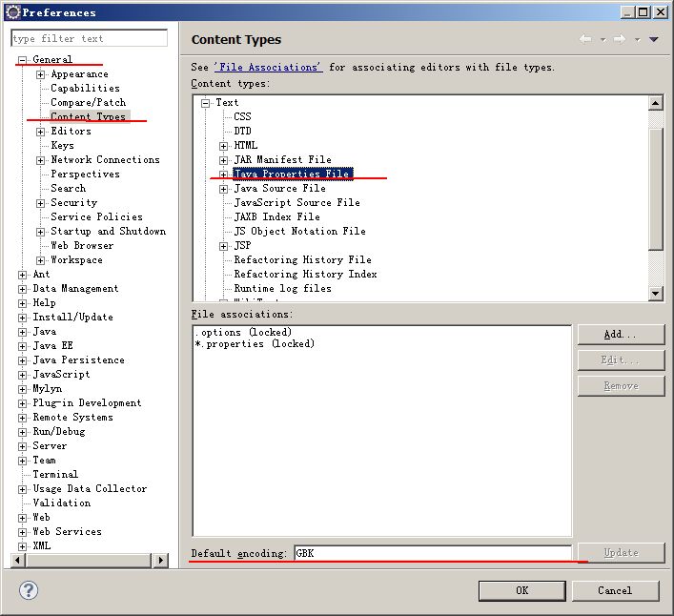Select Java Persistence category
Viewport: 674px width, 616px height.
pyautogui.click(x=78, y=359)
